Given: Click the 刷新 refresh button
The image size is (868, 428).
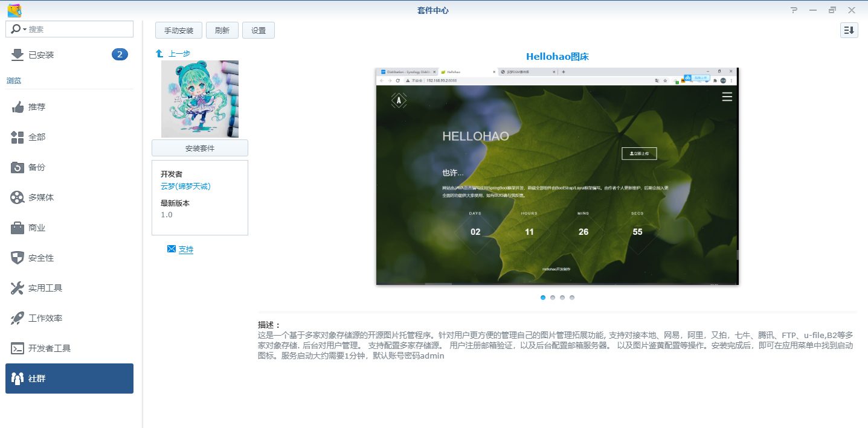Looking at the screenshot, I should [x=222, y=30].
